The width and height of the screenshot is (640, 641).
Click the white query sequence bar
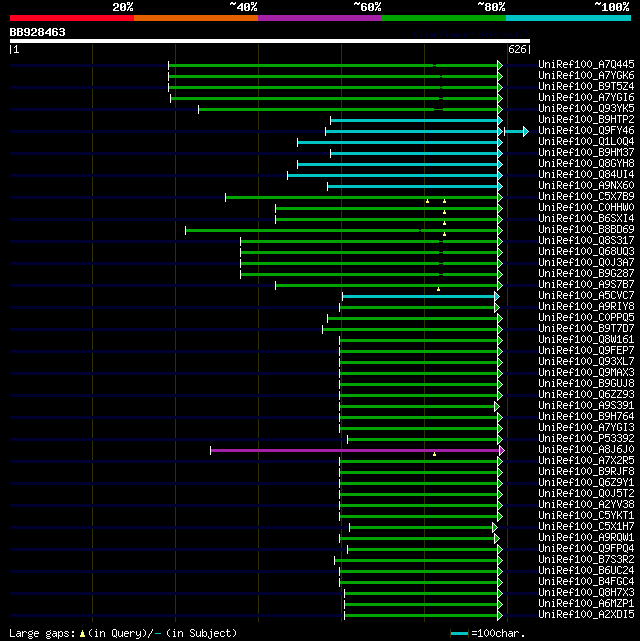coord(270,41)
